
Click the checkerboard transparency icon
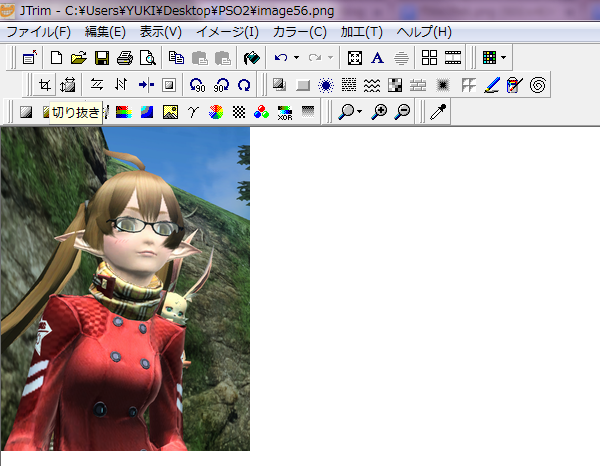239,112
